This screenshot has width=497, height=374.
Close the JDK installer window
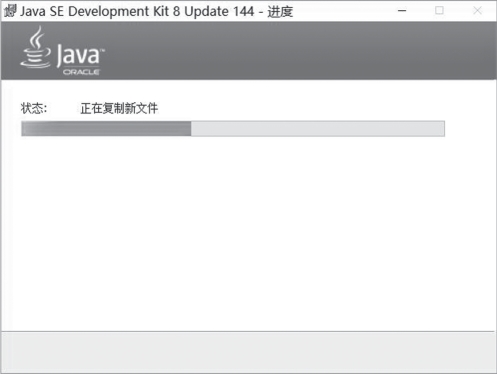pyautogui.click(x=477, y=11)
